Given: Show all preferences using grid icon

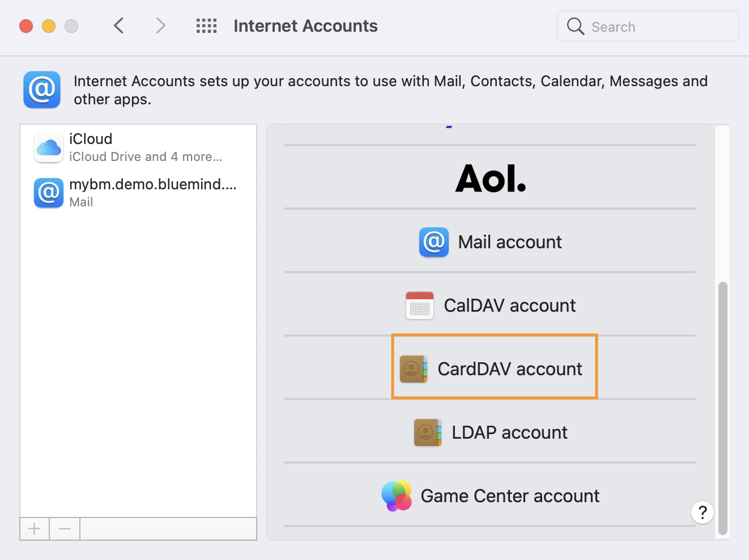Looking at the screenshot, I should (x=206, y=26).
